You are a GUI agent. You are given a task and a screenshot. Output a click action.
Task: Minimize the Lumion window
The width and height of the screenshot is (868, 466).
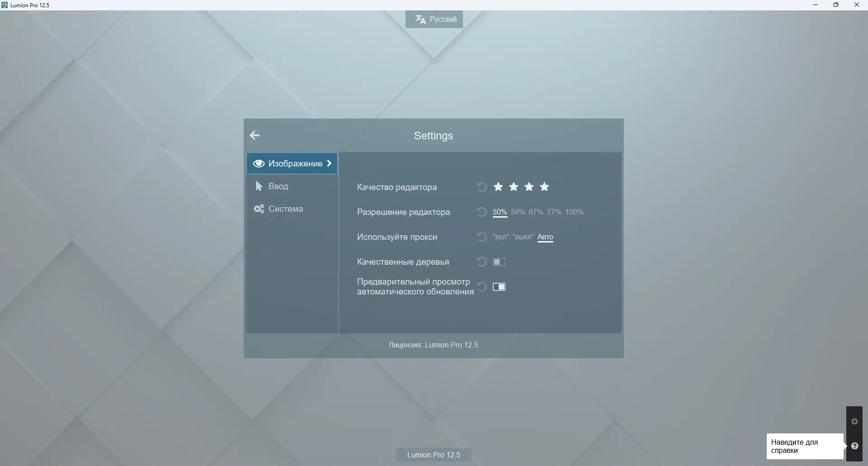coord(816,5)
